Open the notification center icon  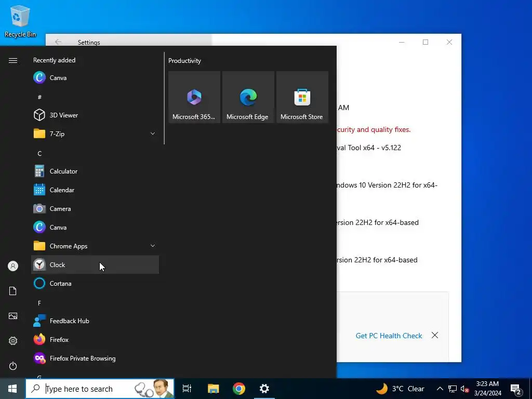click(516, 389)
